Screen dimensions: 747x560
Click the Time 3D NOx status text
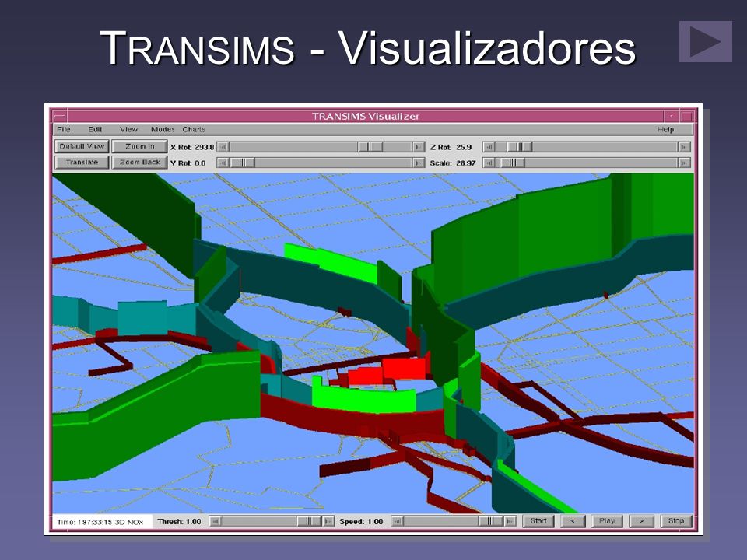click(100, 522)
